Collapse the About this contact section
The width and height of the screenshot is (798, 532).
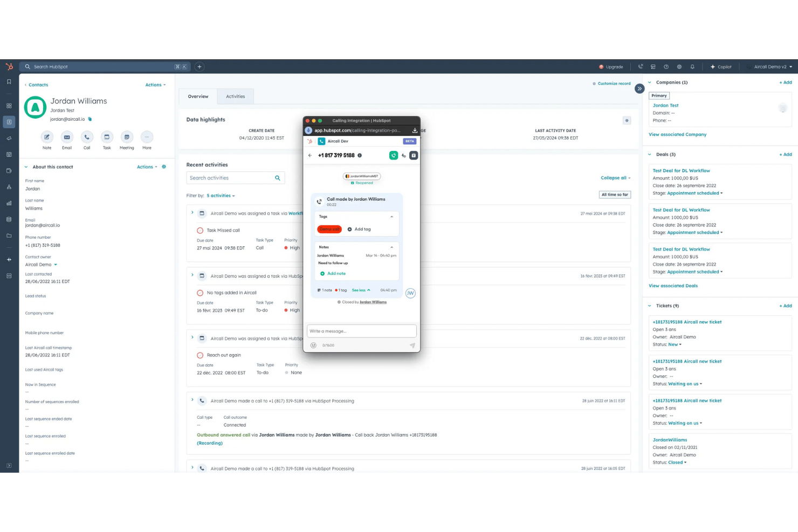coord(26,167)
